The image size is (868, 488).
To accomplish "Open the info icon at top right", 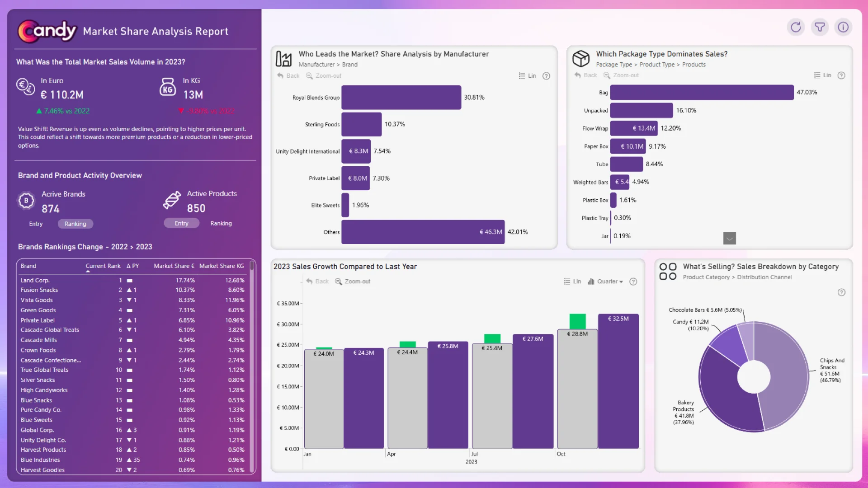I will click(843, 27).
